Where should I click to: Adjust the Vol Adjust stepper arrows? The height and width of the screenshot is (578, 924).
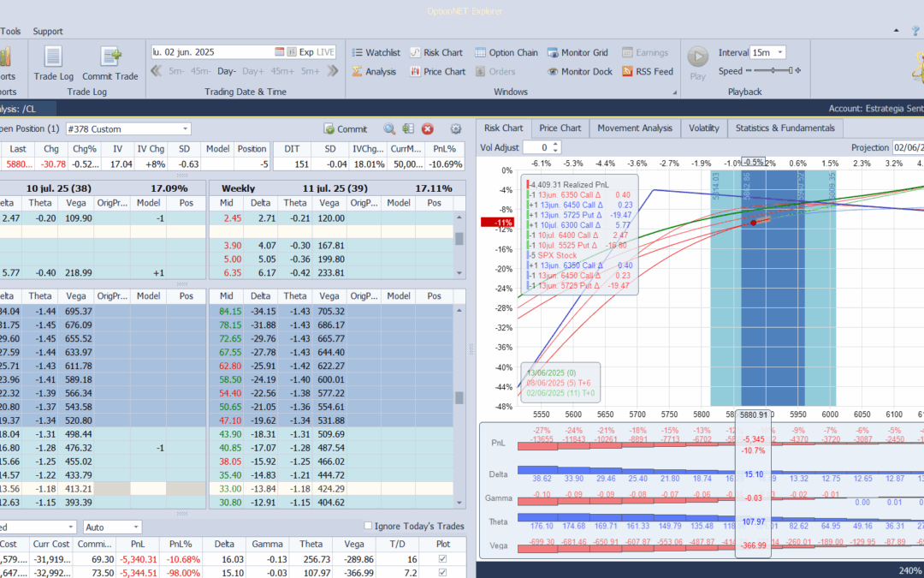pos(555,147)
